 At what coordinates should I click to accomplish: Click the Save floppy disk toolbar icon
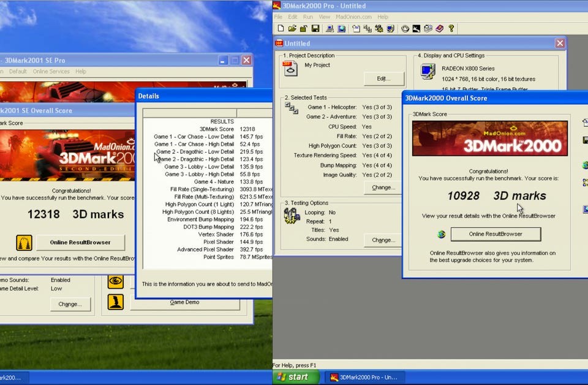315,29
